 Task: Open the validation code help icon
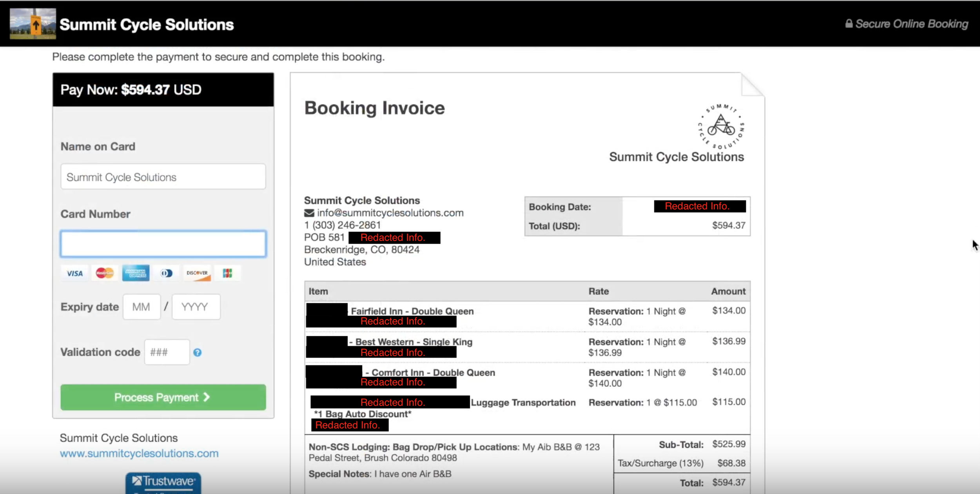click(x=197, y=352)
